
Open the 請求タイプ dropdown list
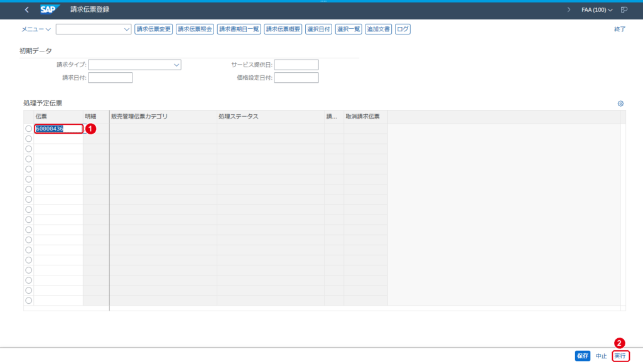point(176,65)
